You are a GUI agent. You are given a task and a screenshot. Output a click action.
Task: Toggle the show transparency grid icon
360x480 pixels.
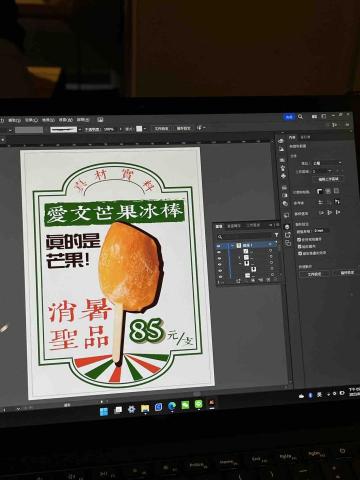click(336, 191)
